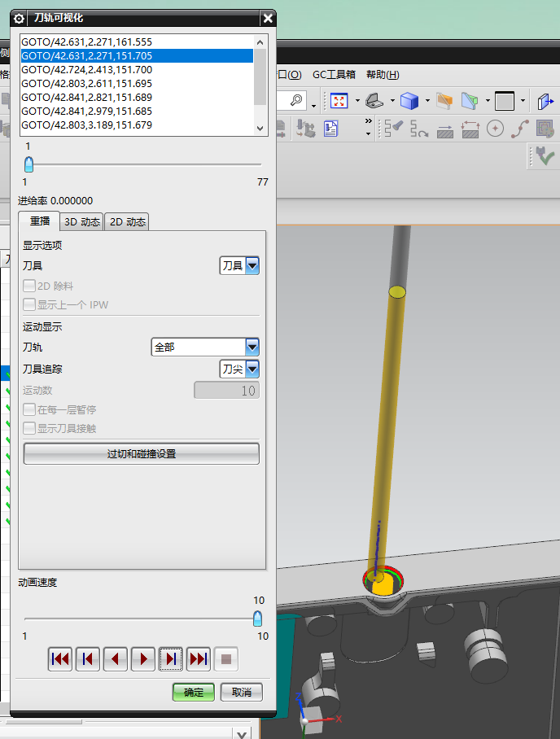
Task: Close the 刀轨可视化 dialog
Action: point(268,19)
